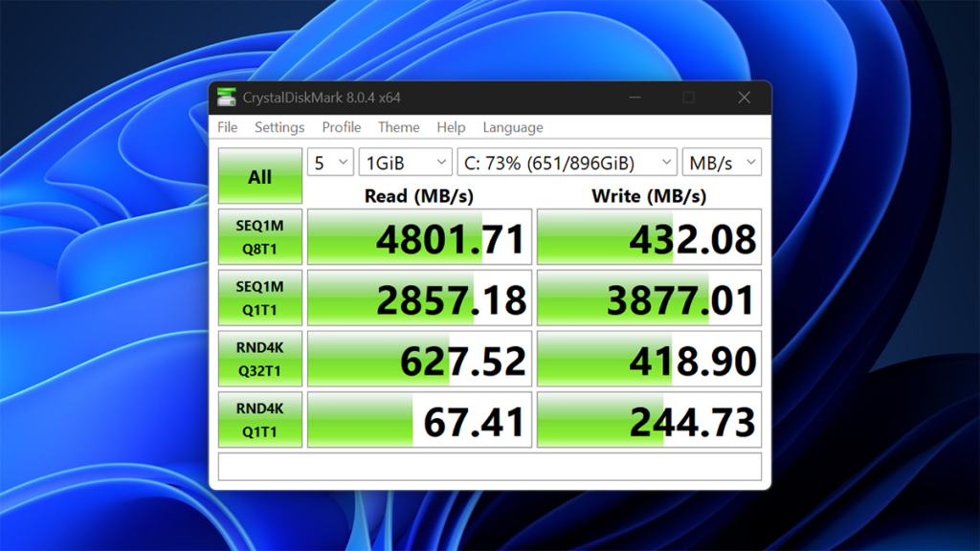The width and height of the screenshot is (980, 551).
Task: Run the SEQ1M Q8T1 benchmark
Action: pos(259,236)
